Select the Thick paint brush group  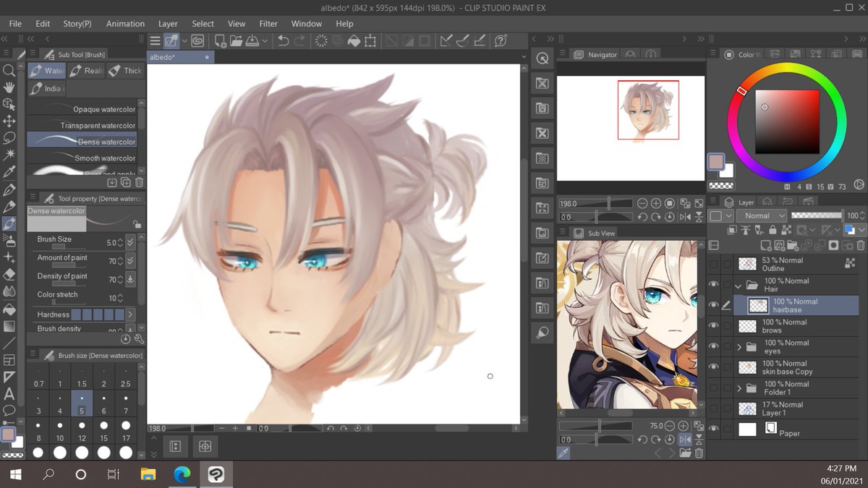[125, 71]
